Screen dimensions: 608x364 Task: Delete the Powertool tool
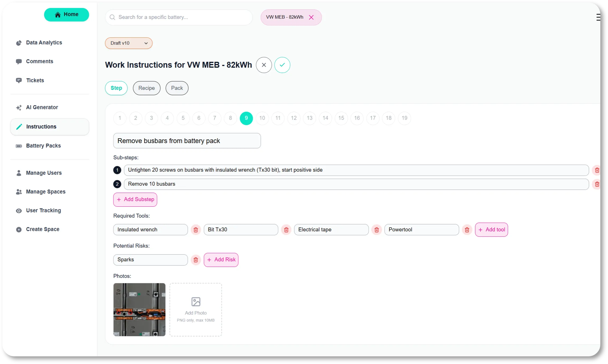[x=467, y=230]
